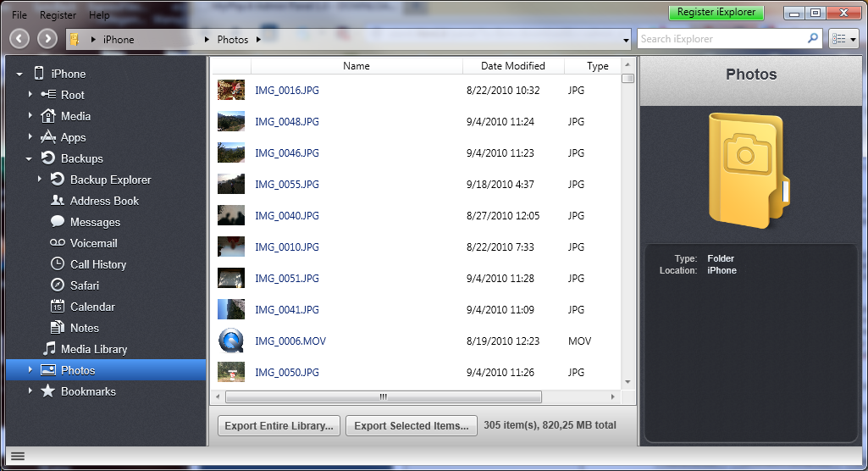
Task: Expand the Media tree node
Action: click(x=30, y=116)
